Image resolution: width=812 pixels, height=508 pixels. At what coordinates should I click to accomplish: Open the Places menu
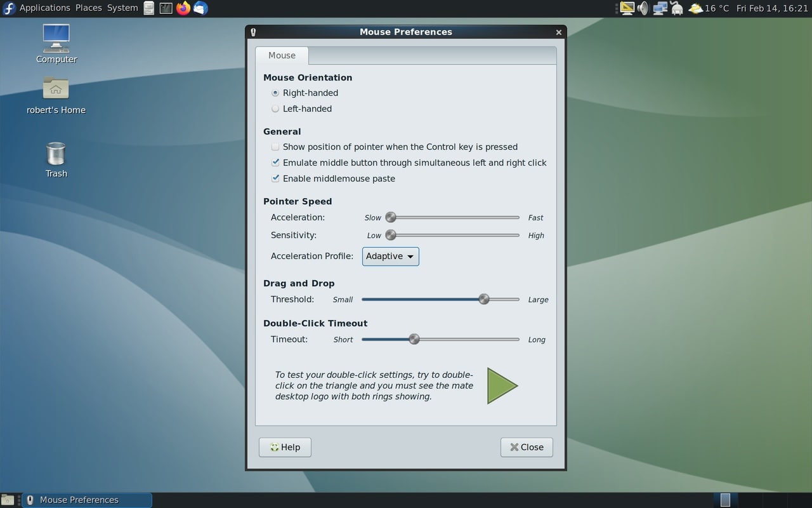(x=88, y=8)
